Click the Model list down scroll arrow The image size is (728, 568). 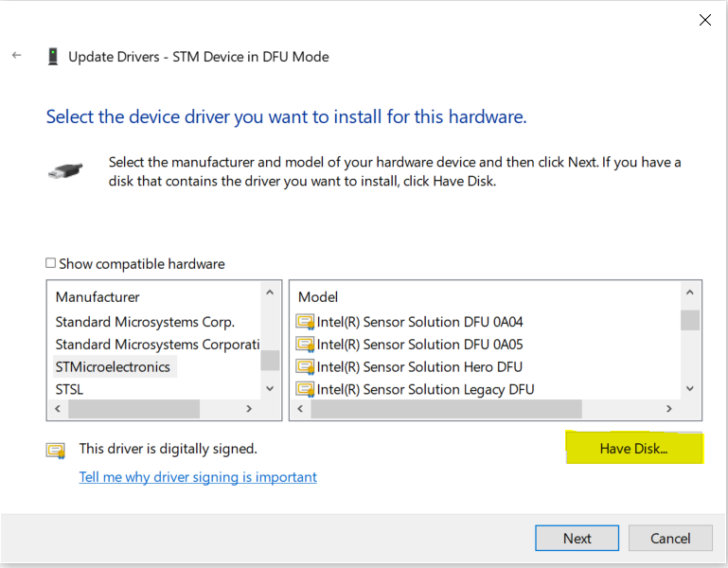(690, 389)
